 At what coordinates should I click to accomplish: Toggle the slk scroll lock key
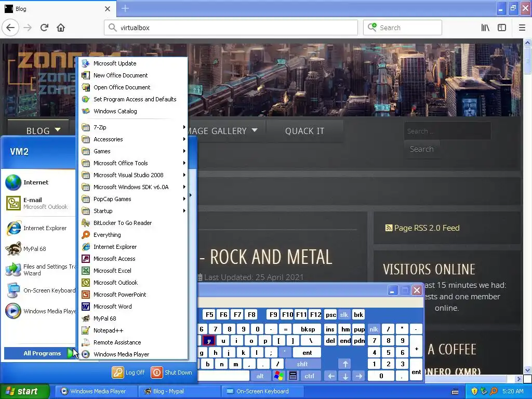pyautogui.click(x=344, y=315)
